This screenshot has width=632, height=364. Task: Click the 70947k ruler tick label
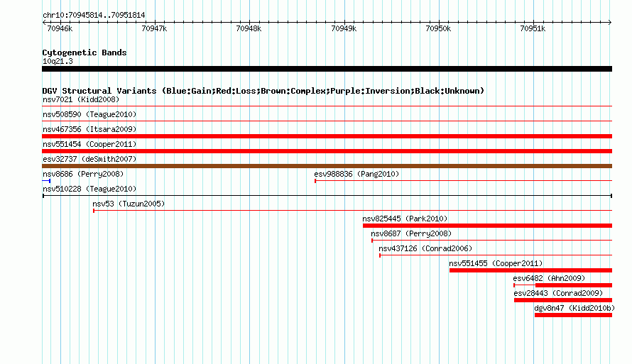(x=154, y=28)
